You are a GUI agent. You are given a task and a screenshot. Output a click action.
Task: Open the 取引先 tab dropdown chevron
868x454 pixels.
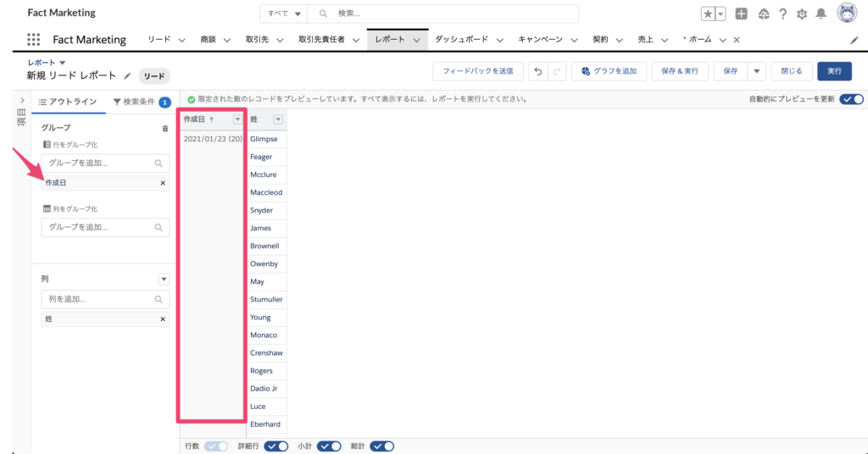pos(280,40)
